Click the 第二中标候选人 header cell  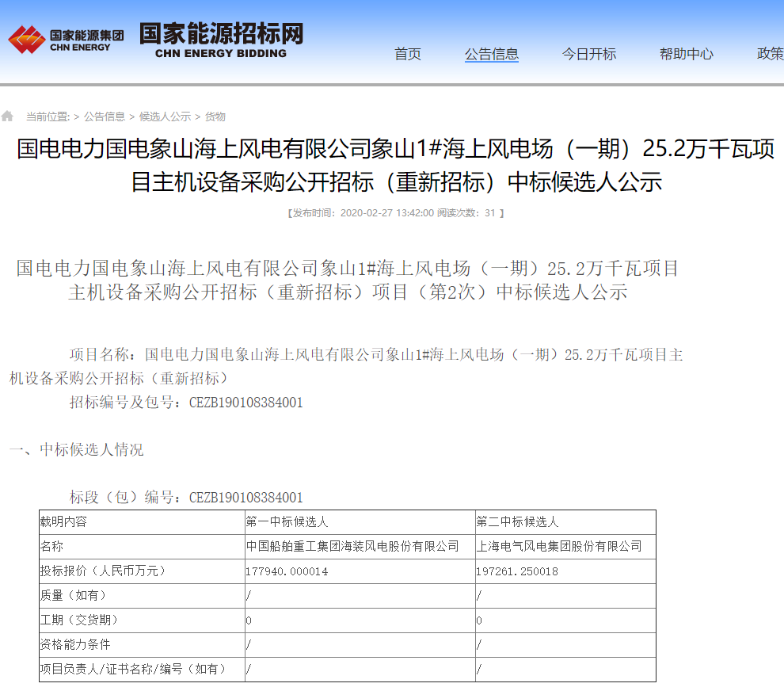pyautogui.click(x=565, y=522)
